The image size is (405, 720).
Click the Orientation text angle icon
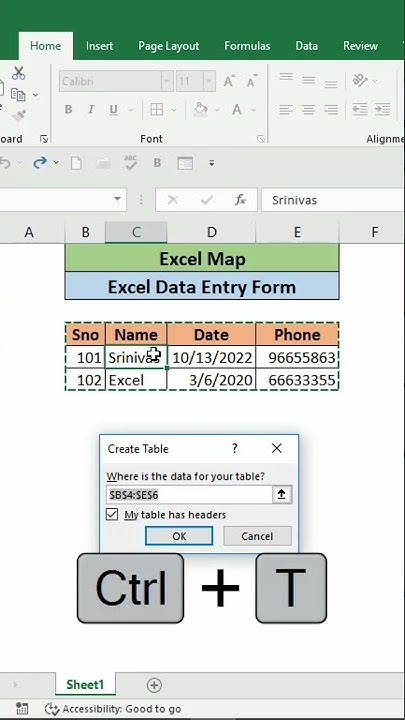coord(360,81)
